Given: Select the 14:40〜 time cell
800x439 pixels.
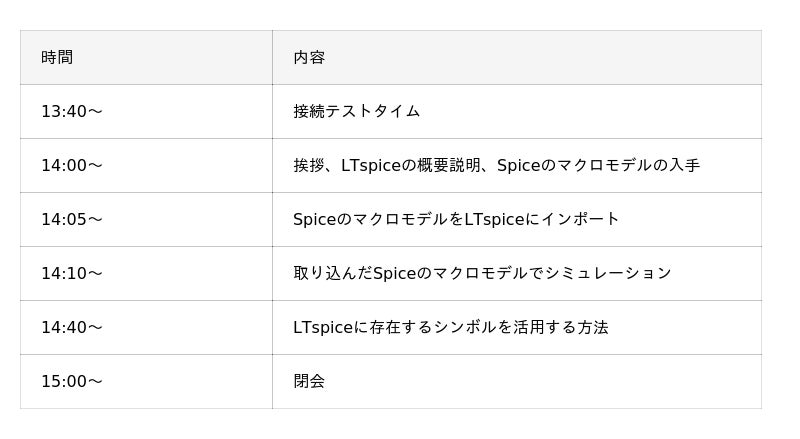Looking at the screenshot, I should (71, 327).
